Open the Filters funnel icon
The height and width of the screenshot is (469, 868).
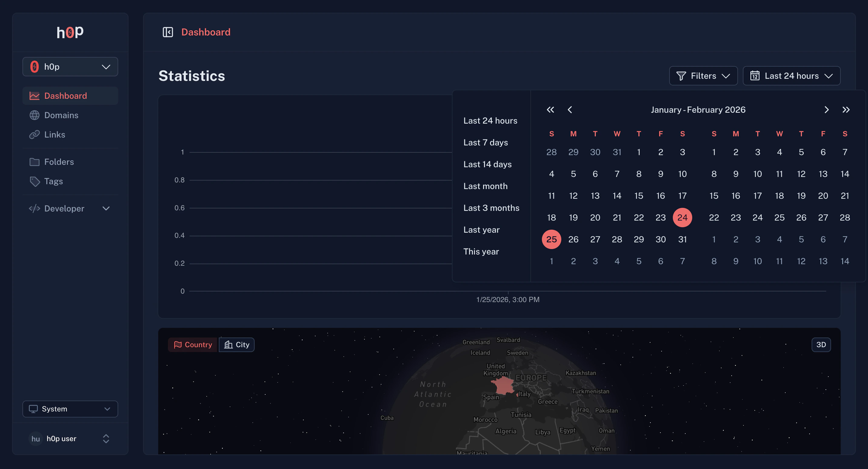(681, 75)
